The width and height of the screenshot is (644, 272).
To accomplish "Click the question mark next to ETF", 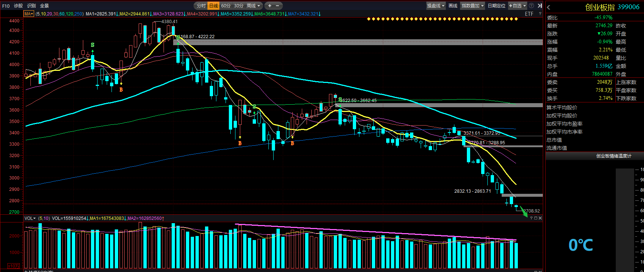I will click(x=540, y=14).
